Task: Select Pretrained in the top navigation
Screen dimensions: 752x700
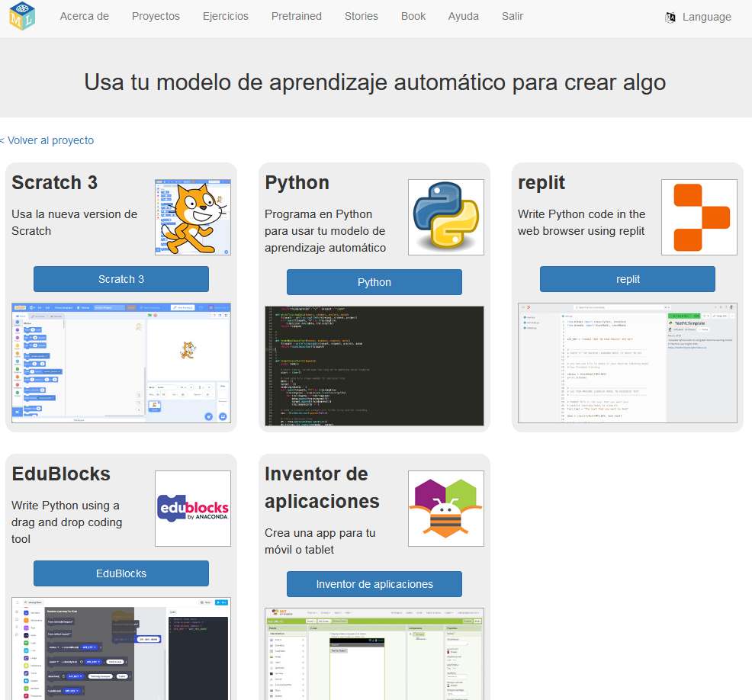Action: click(297, 16)
